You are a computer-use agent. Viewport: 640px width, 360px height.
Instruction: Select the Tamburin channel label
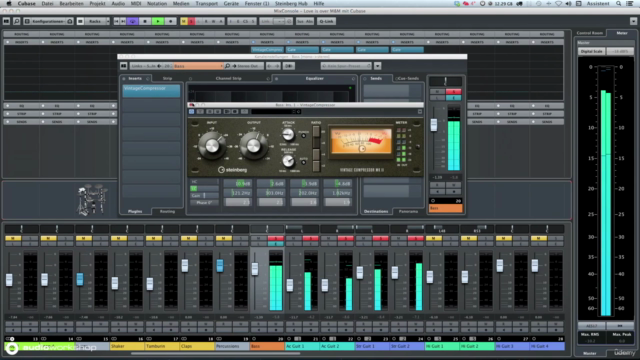(x=162, y=346)
